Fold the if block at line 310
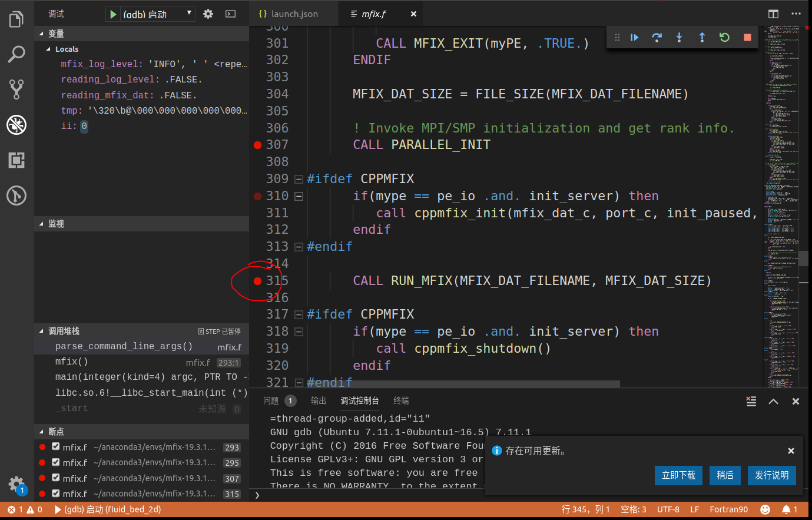 (x=299, y=196)
